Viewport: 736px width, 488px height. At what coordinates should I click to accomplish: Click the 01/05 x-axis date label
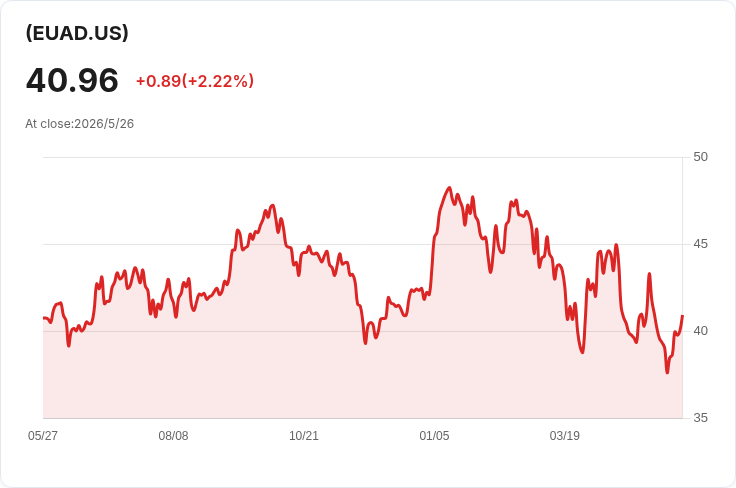(x=434, y=436)
